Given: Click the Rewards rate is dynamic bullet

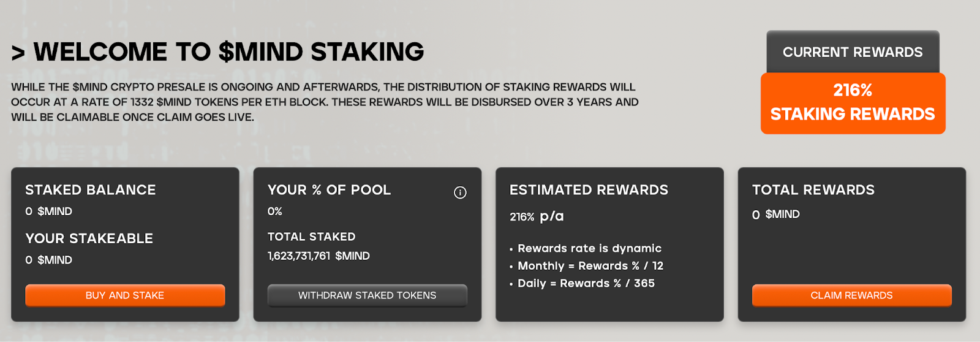Looking at the screenshot, I should point(586,248).
